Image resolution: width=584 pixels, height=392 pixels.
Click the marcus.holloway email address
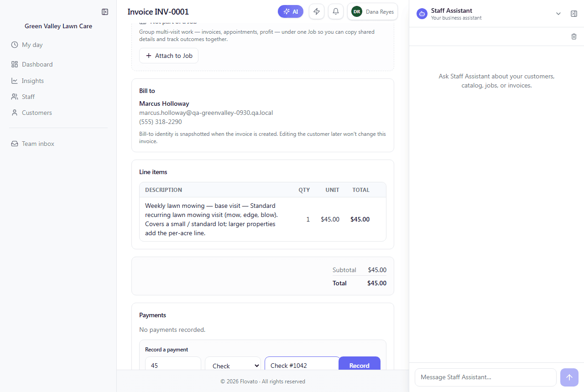coord(206,113)
